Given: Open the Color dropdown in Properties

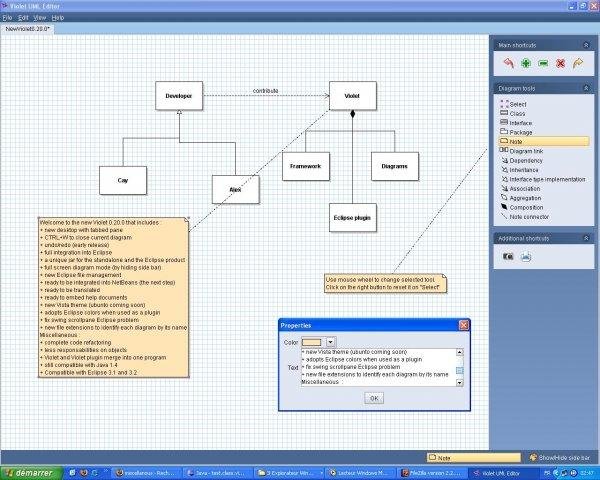Looking at the screenshot, I should point(331,342).
